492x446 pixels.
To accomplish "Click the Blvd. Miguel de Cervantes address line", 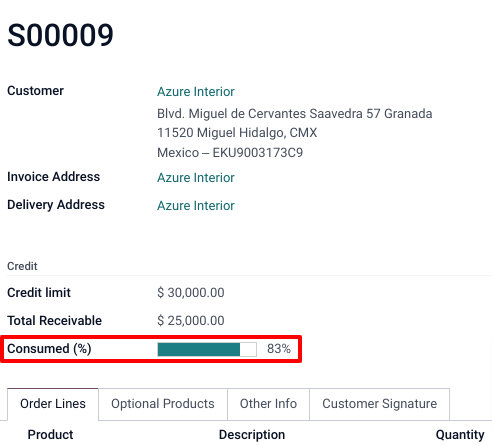I will (x=295, y=114).
